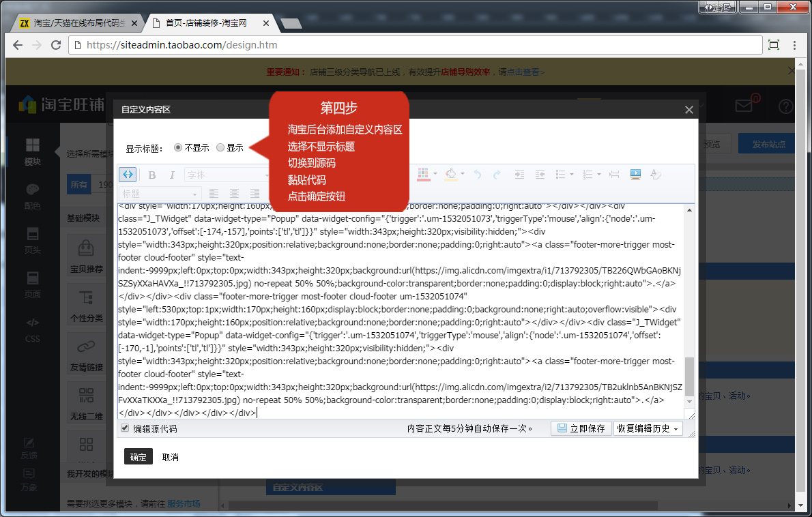Image resolution: width=812 pixels, height=517 pixels.
Task: Click the text color grid swatch
Action: pyautogui.click(x=423, y=175)
